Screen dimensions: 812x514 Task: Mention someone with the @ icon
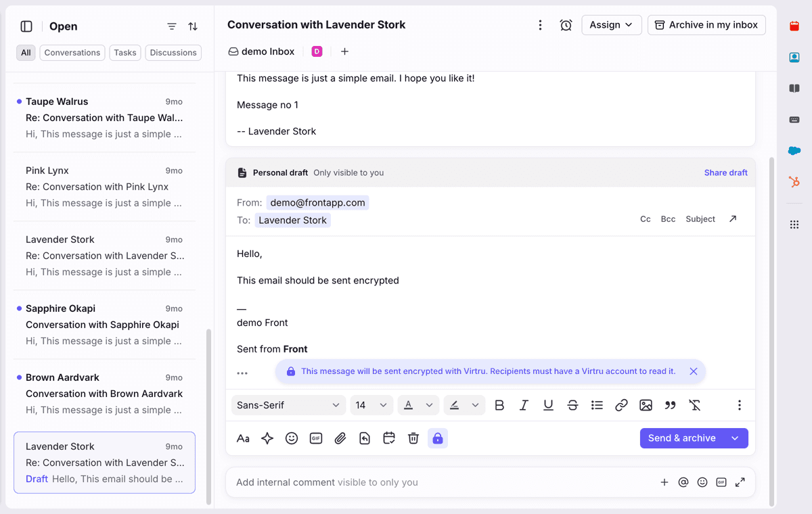pyautogui.click(x=683, y=482)
